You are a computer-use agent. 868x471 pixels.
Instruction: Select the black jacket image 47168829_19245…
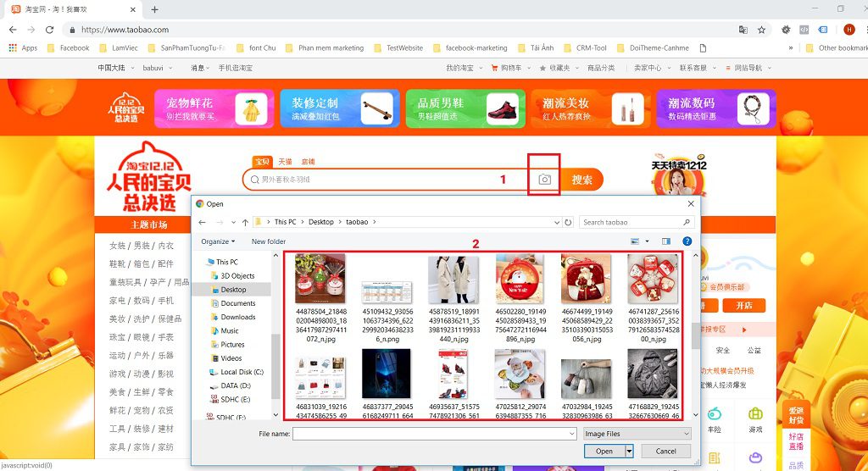653,374
